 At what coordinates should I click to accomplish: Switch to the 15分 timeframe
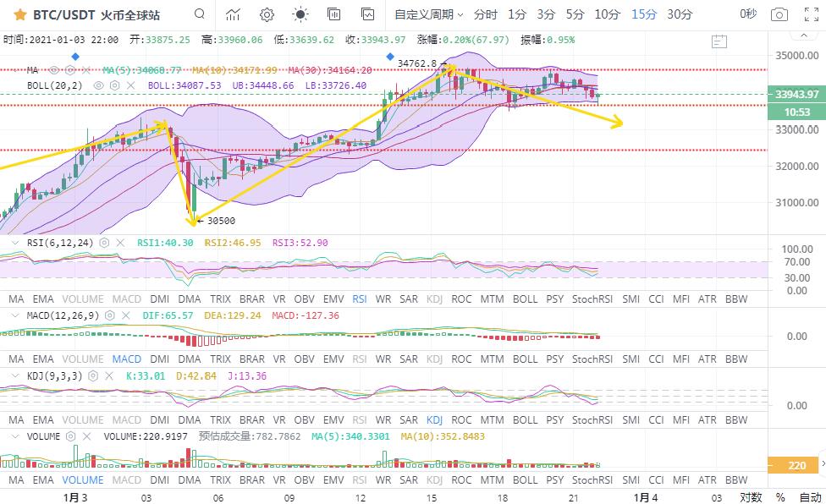[x=644, y=14]
